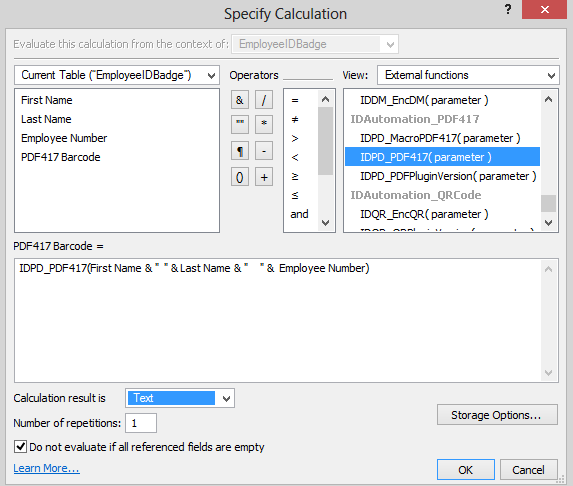Click the formula area scroll up arrow
The height and width of the screenshot is (486, 573).
click(549, 269)
